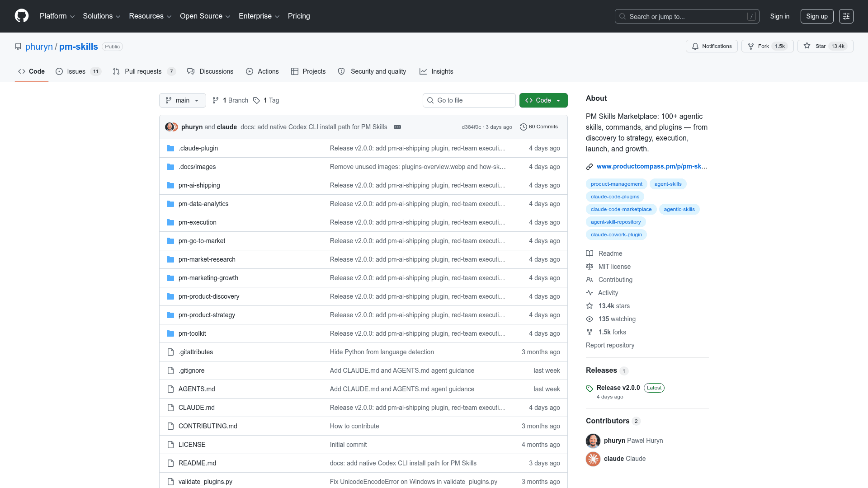Screen dimensions: 868x488
Task: Select the agent-skills topic tag
Action: (668, 184)
